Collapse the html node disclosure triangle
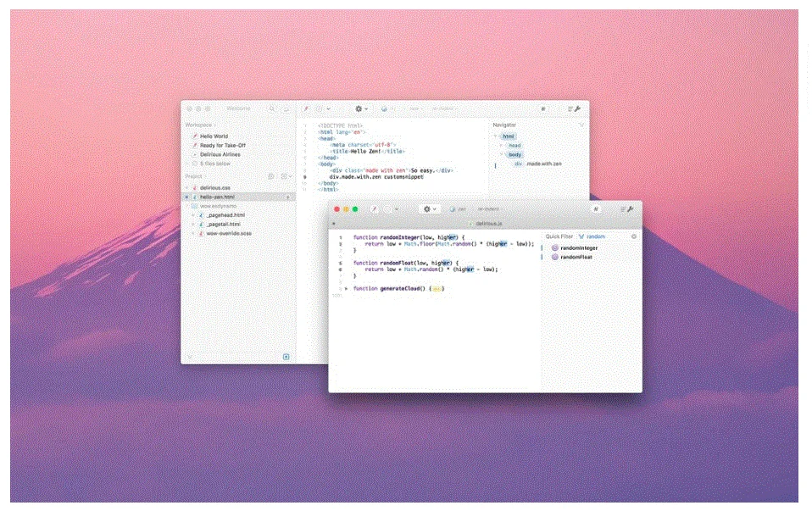The width and height of the screenshot is (812, 511). click(496, 136)
